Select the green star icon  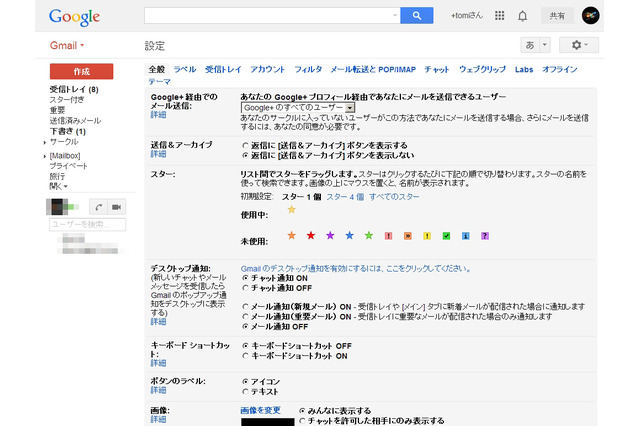pos(369,235)
